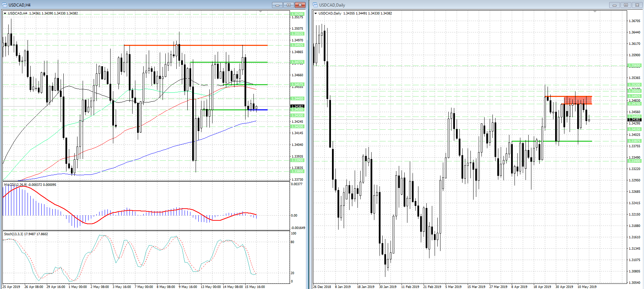Expand the USDCAD,Daily chart label arrow

click(315, 13)
